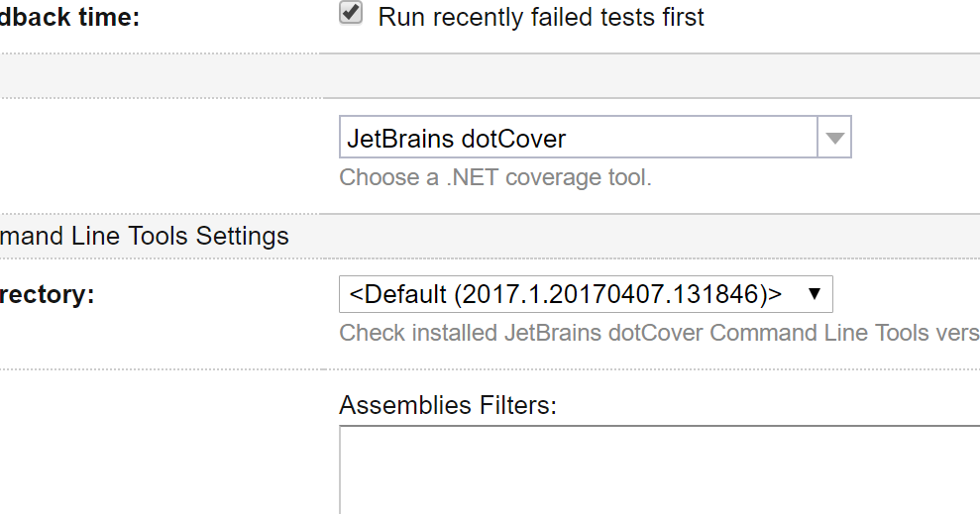Screen dimensions: 980x514
Task: Click the black triangle in the Default version select
Action: click(x=815, y=294)
